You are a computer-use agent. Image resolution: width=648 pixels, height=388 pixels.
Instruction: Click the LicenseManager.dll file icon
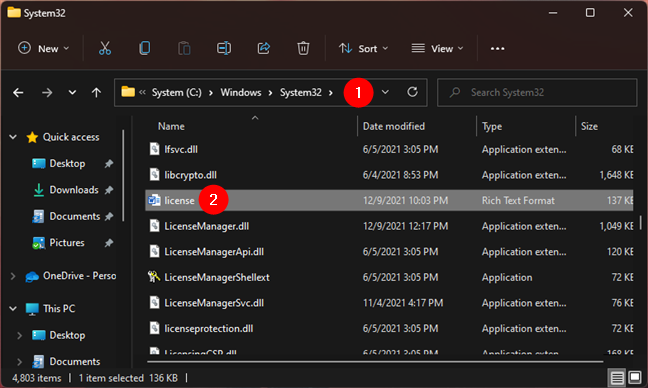[155, 226]
